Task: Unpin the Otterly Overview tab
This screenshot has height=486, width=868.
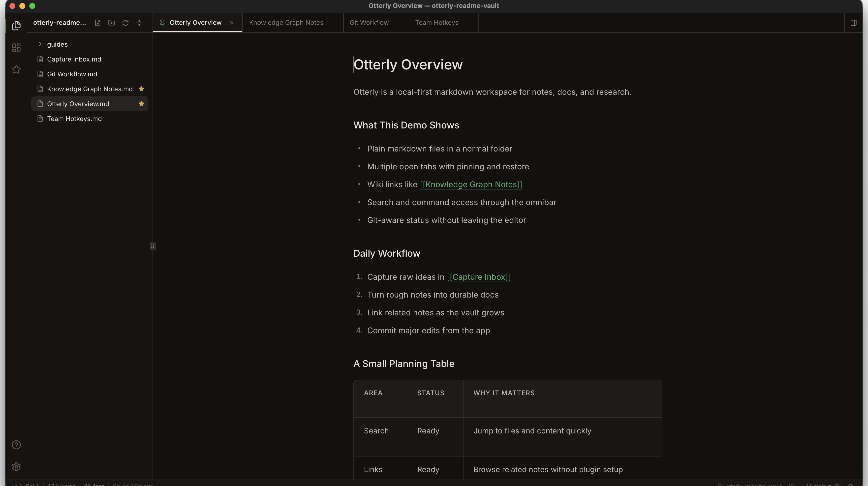Action: 162,23
